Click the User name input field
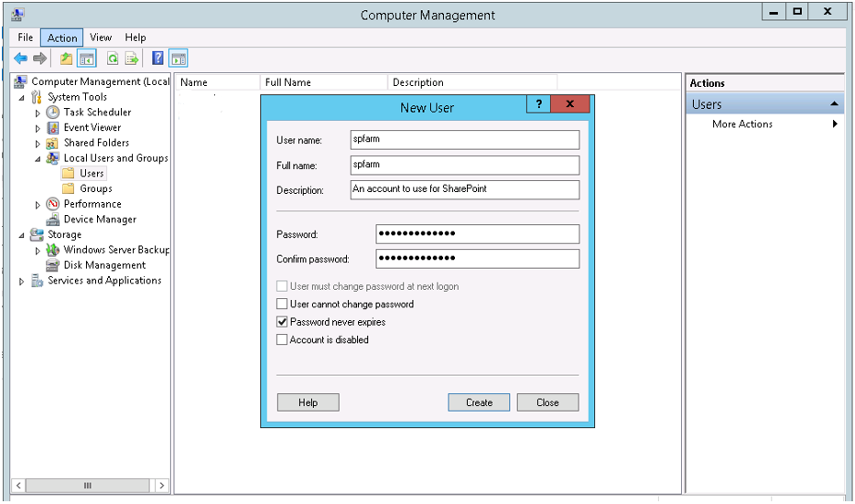Screen dimensions: 855x504 (465, 139)
